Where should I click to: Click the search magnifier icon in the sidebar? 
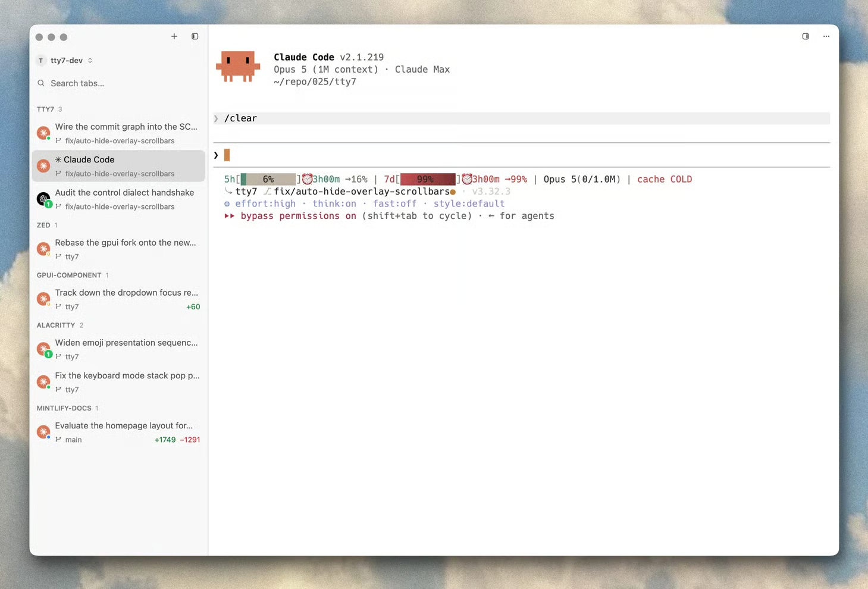(x=41, y=83)
